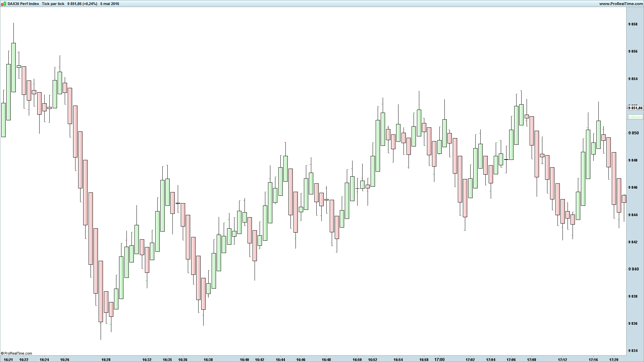This screenshot has height=362, width=644.
Task: Click the '5 mai 2016' date label
Action: pyautogui.click(x=110, y=4)
